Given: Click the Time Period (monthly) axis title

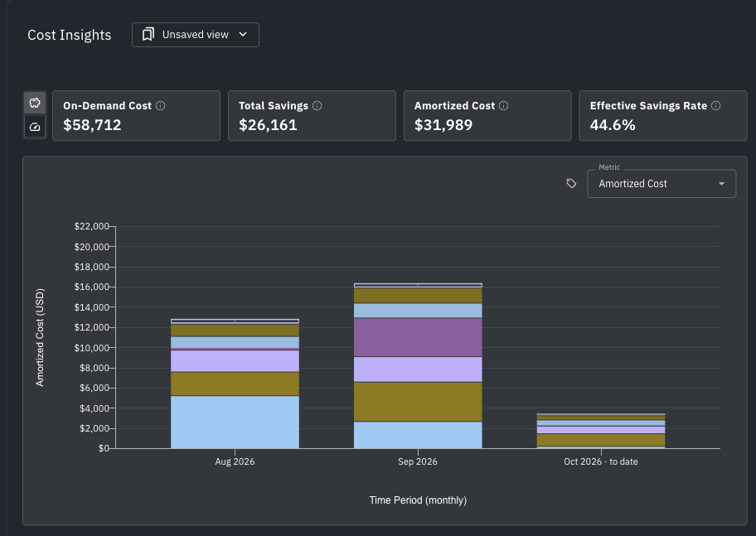Looking at the screenshot, I should coord(418,500).
